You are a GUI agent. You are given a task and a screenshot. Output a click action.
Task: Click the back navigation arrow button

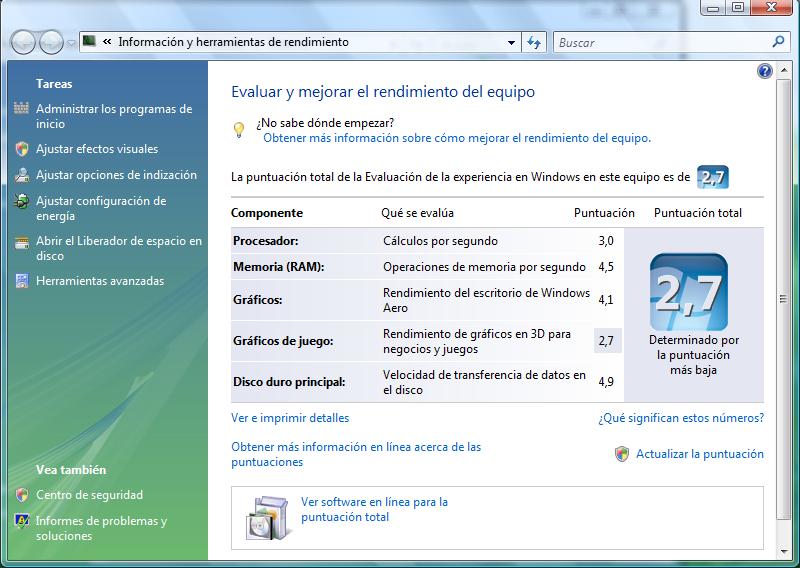23,42
